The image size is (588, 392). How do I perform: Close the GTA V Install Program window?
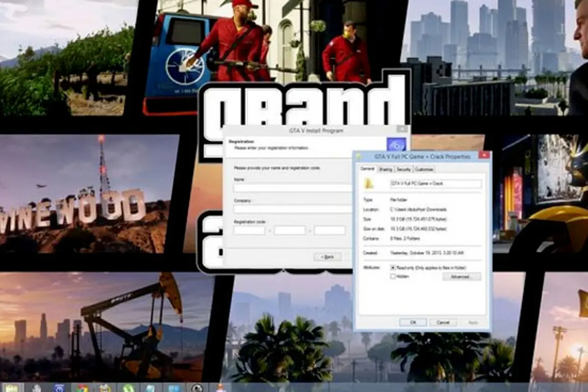tap(402, 130)
